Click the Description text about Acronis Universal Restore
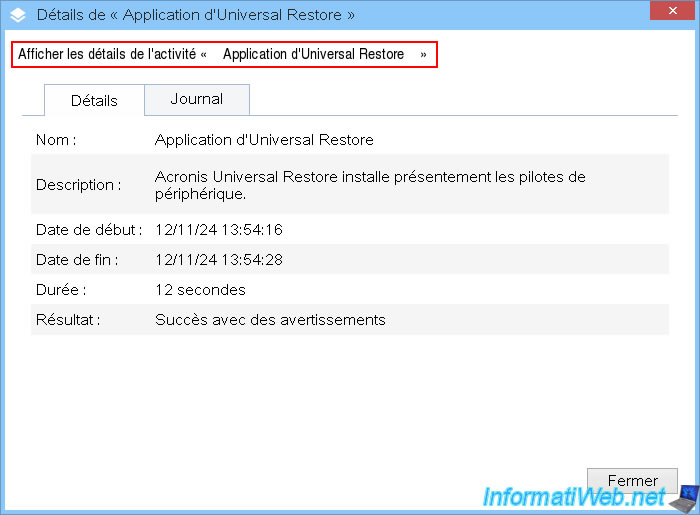The image size is (700, 515). [370, 185]
